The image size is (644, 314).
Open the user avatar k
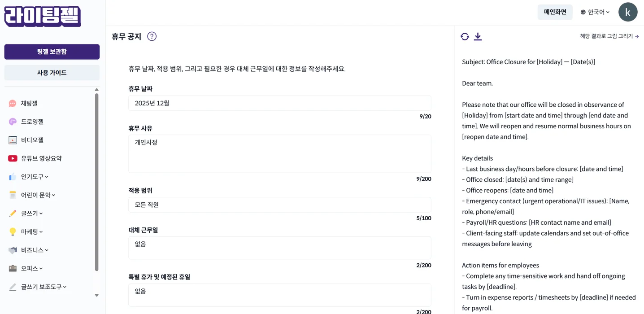click(x=627, y=12)
